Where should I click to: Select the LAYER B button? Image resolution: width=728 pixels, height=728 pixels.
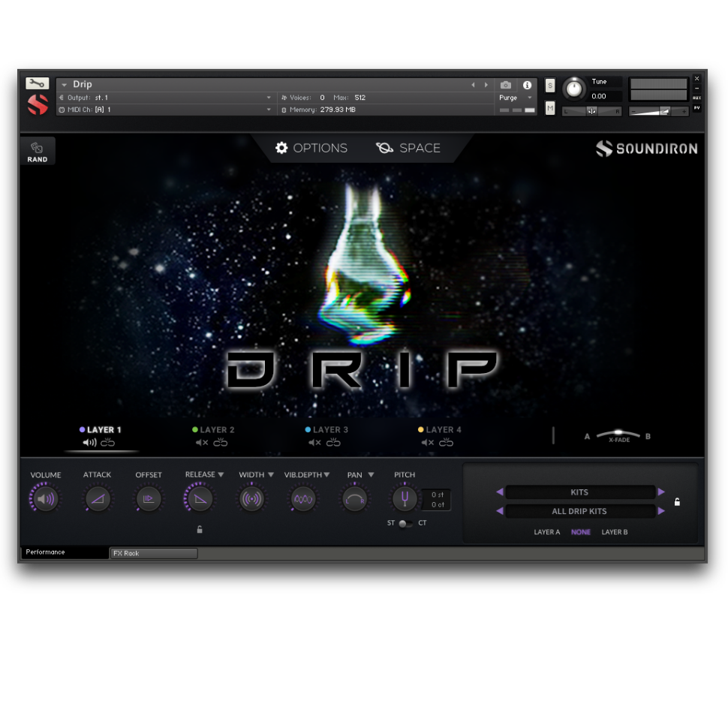click(614, 532)
